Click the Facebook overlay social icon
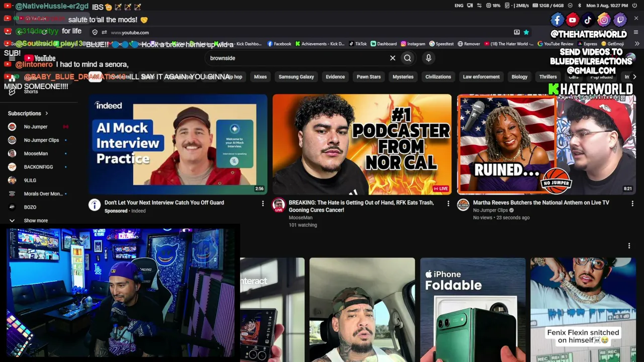This screenshot has width=644, height=362. pos(557,20)
